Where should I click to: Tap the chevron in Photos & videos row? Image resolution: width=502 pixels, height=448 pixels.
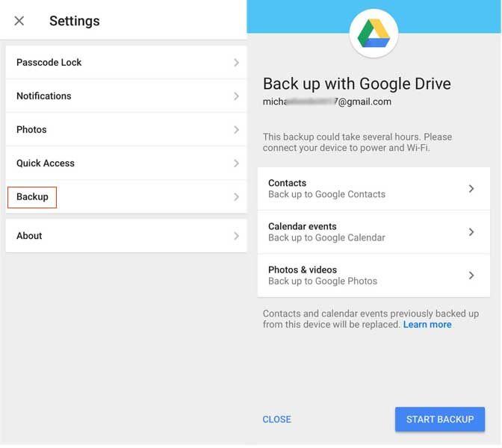pos(471,276)
